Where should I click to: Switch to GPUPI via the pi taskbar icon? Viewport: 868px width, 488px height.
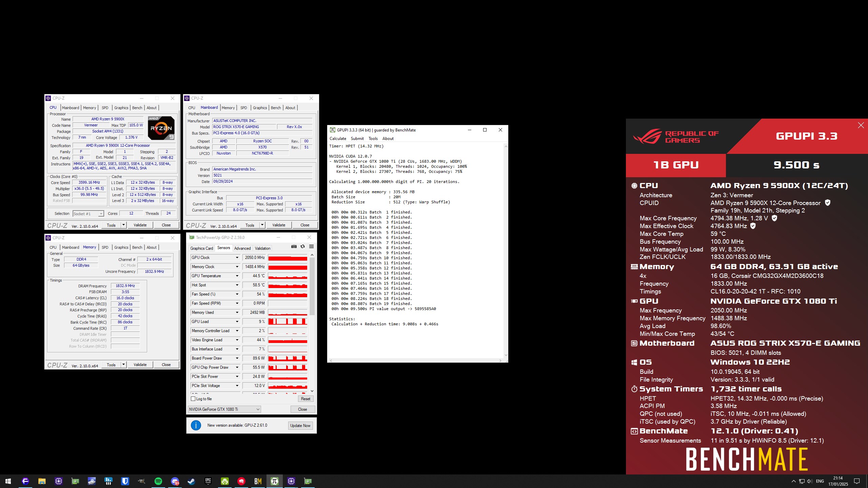click(x=274, y=481)
